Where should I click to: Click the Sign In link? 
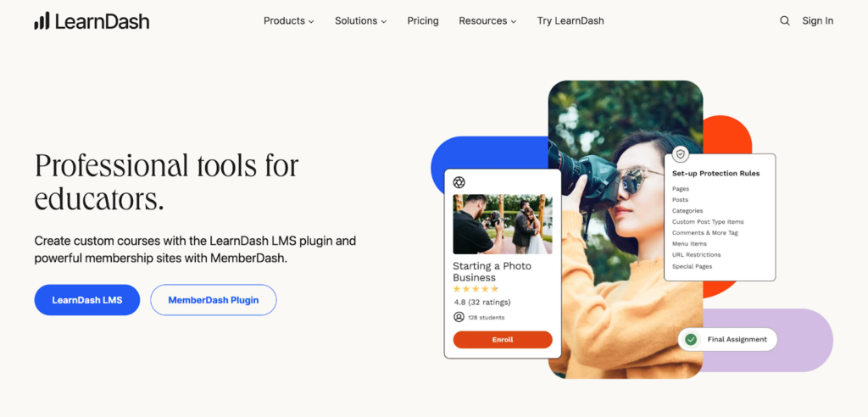pyautogui.click(x=818, y=21)
